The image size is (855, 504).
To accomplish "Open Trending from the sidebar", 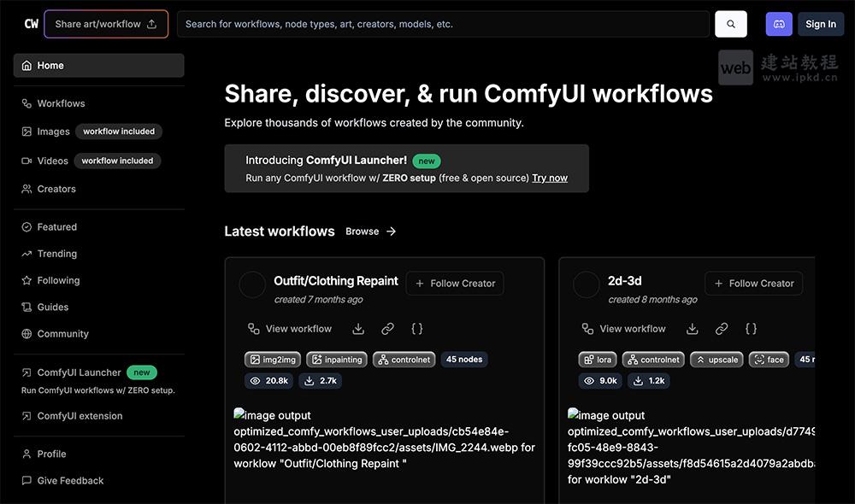I will (56, 253).
